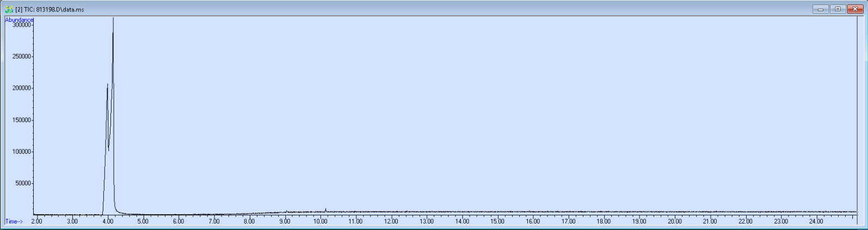The height and width of the screenshot is (230, 868).
Task: Click the 18.00 time axis label
Action: [x=604, y=221]
